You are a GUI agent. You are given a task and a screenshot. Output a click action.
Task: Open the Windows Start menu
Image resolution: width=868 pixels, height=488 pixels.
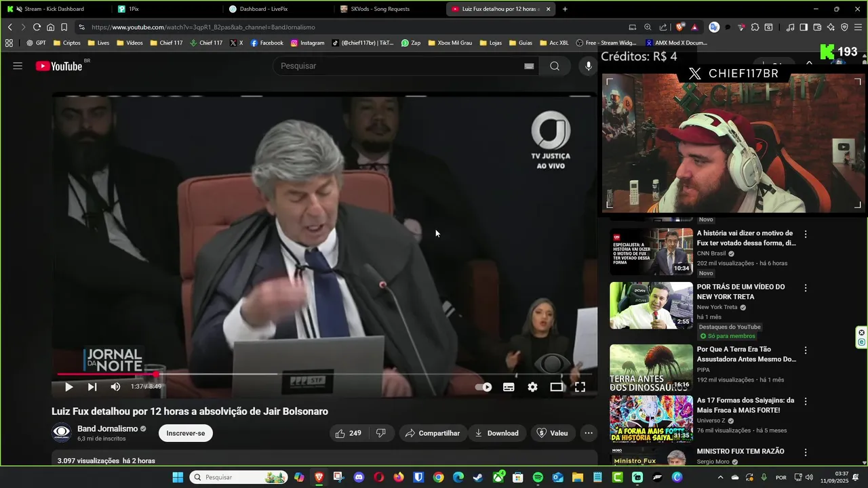(x=178, y=477)
